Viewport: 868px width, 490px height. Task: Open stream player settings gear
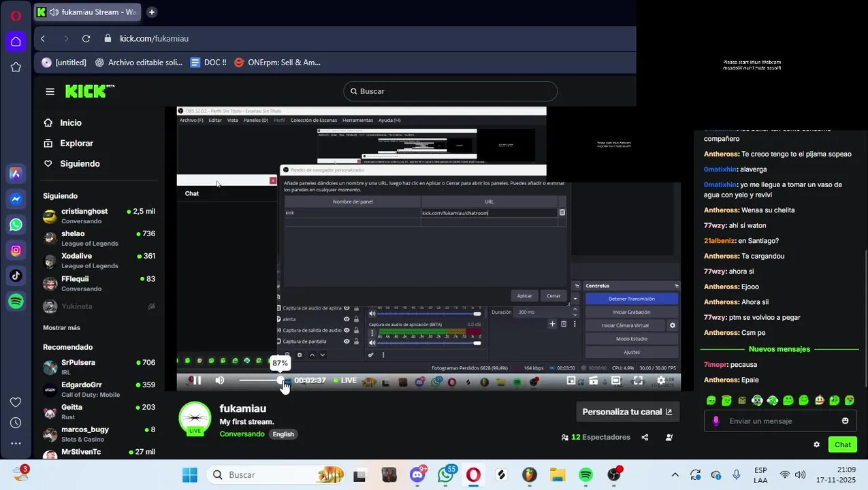[x=660, y=380]
